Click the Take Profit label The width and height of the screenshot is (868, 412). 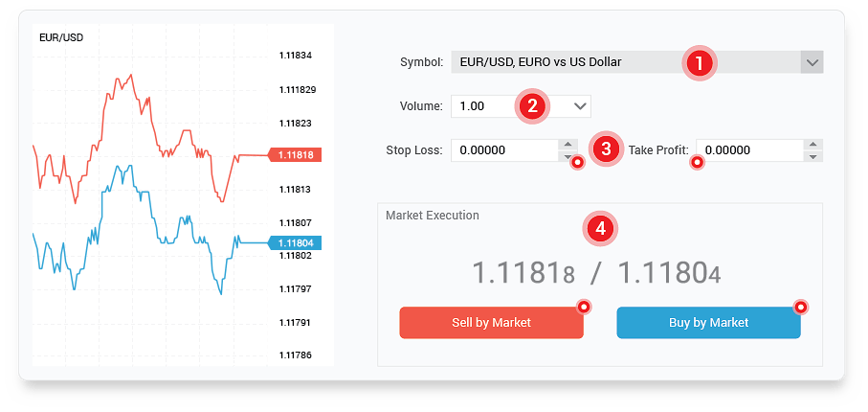click(x=658, y=149)
